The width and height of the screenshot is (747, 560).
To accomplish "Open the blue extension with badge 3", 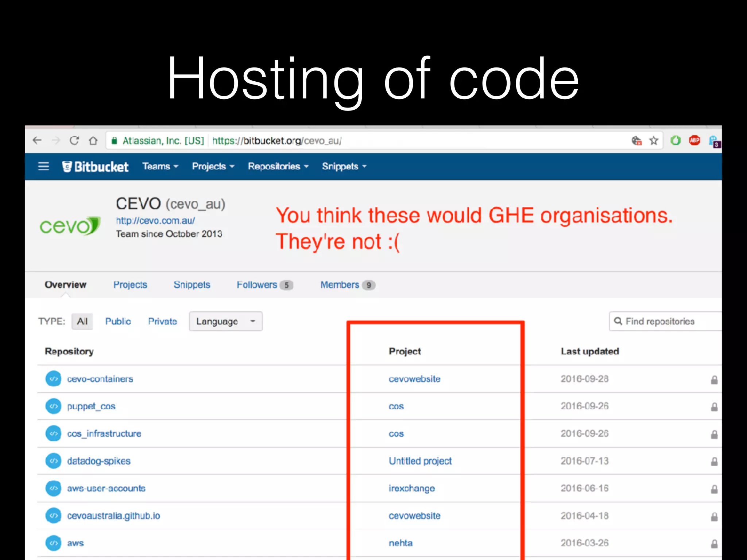I will [714, 141].
